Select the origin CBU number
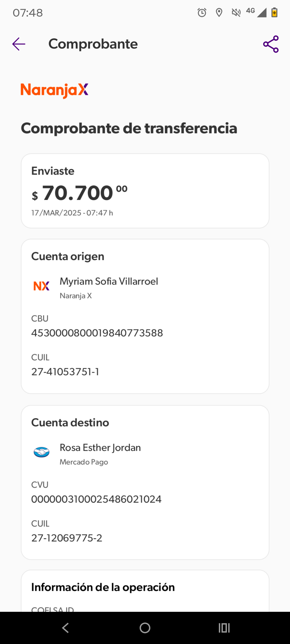The height and width of the screenshot is (644, 290). pyautogui.click(x=97, y=333)
